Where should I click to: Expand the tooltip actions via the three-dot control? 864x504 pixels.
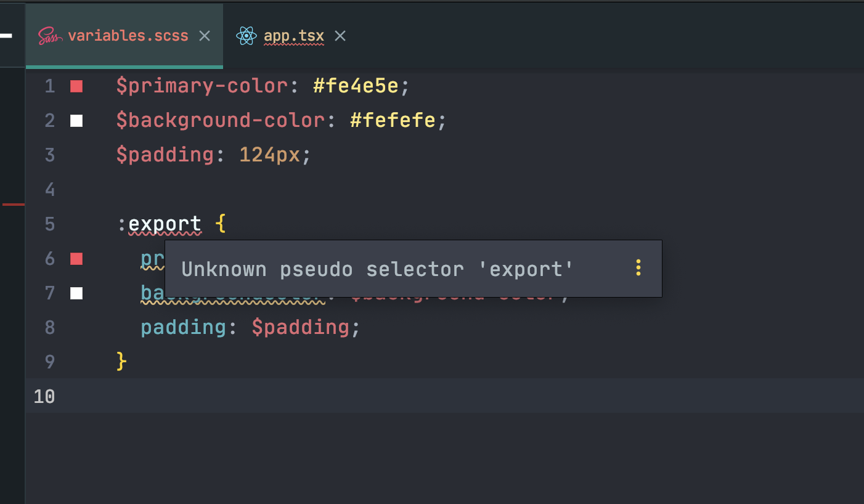[x=638, y=268]
